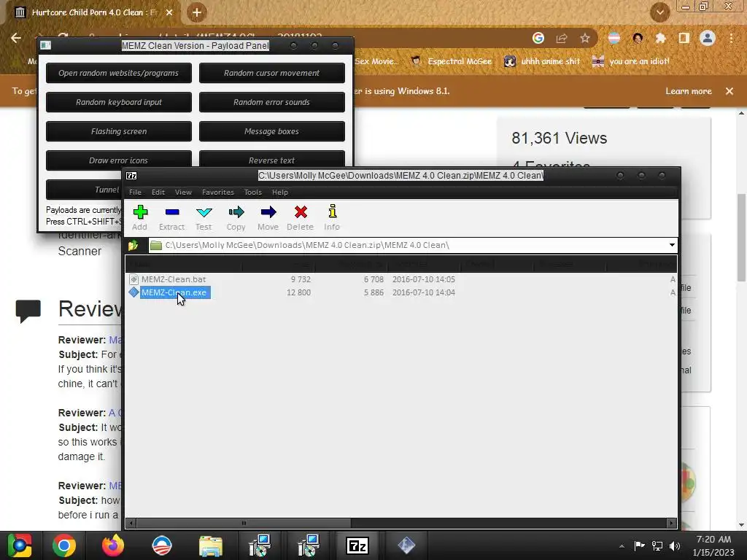Viewport: 747px width, 560px height.
Task: Open Chrome's tab search chevron
Action: coord(659,13)
